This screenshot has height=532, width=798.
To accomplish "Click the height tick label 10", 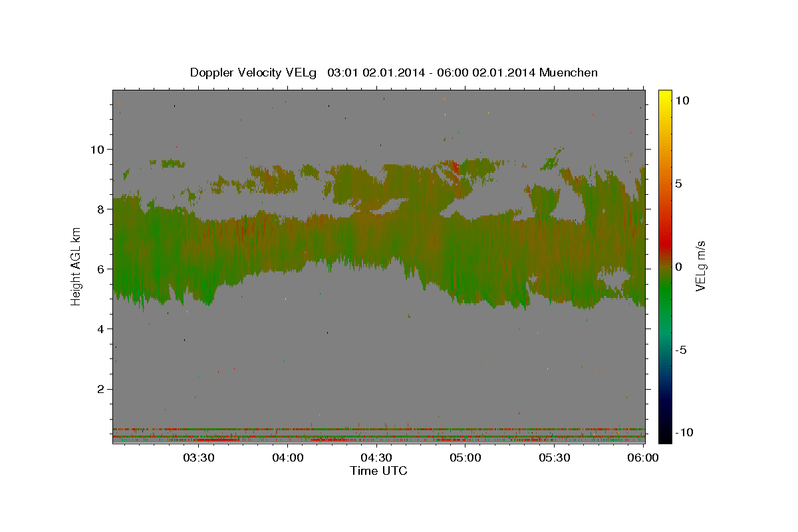I will tap(99, 149).
